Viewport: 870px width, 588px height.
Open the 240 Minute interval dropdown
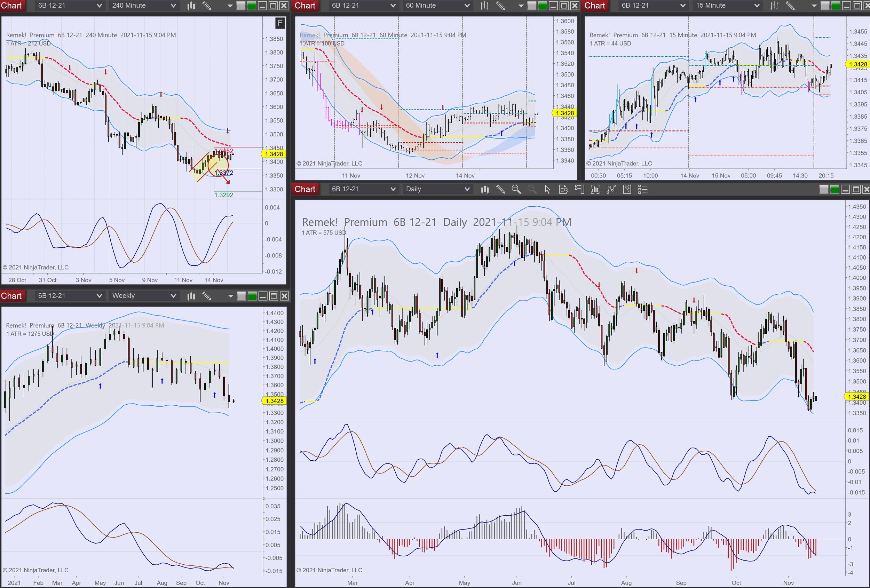click(x=144, y=6)
